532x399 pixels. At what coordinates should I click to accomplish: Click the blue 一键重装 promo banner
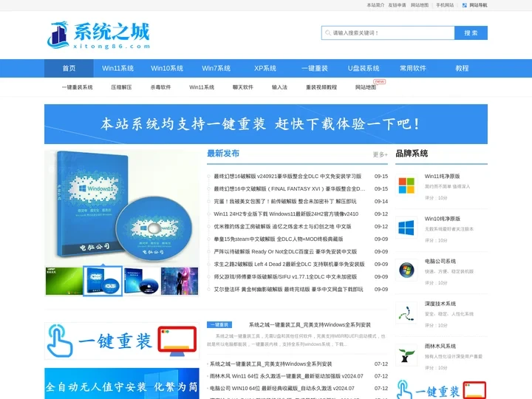266,124
